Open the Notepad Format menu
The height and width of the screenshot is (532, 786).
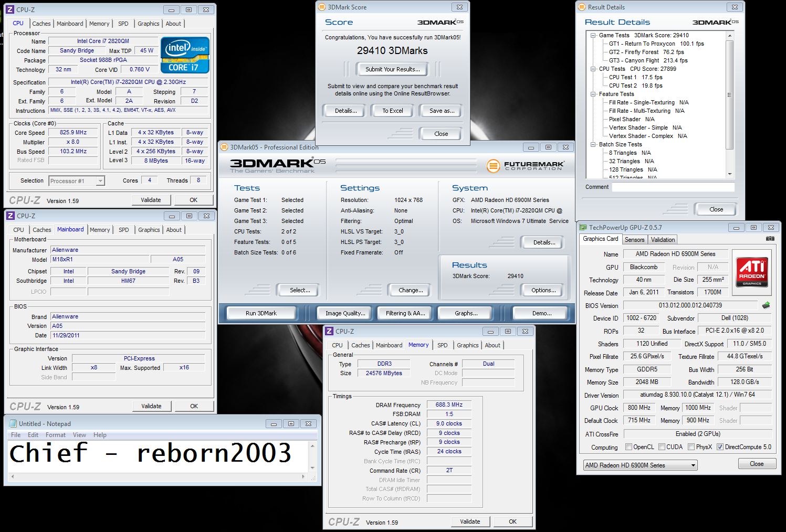coord(56,435)
